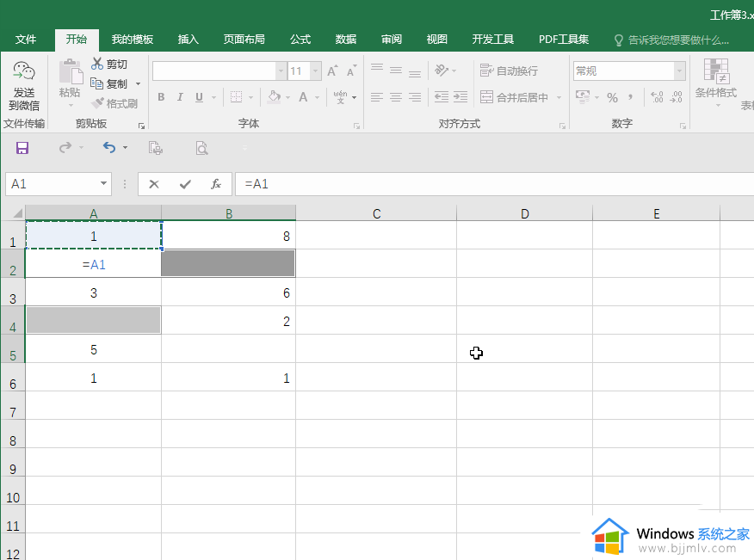Click the Merge and Center (合并后居中) button
The image size is (754, 560).
click(515, 97)
